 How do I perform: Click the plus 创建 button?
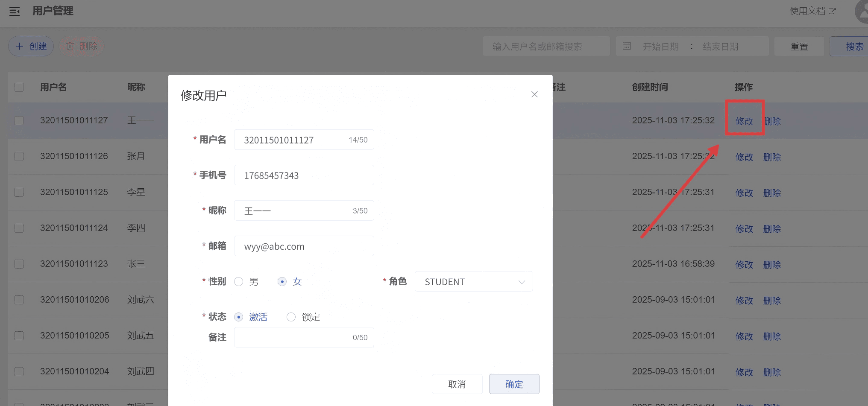click(x=31, y=46)
